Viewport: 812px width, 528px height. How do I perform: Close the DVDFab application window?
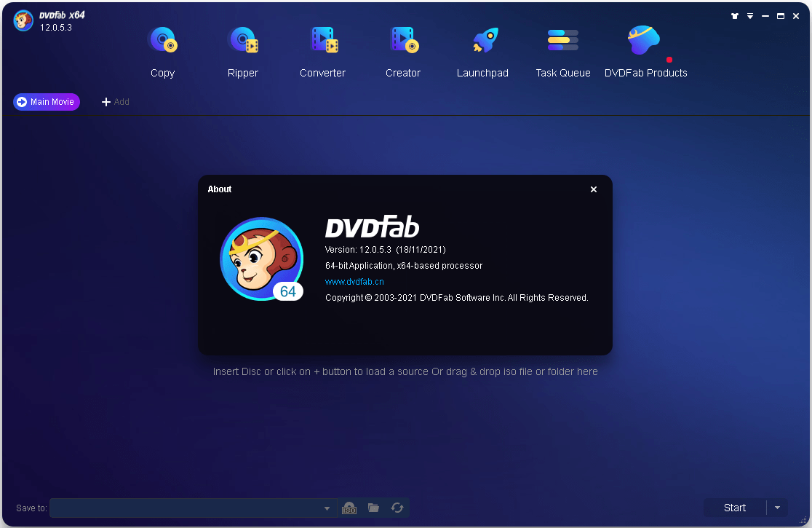(796, 16)
